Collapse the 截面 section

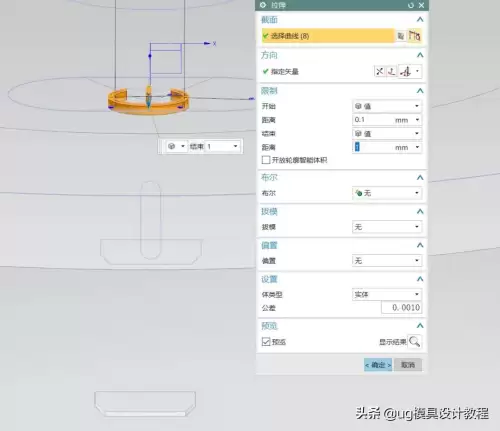tap(420, 19)
